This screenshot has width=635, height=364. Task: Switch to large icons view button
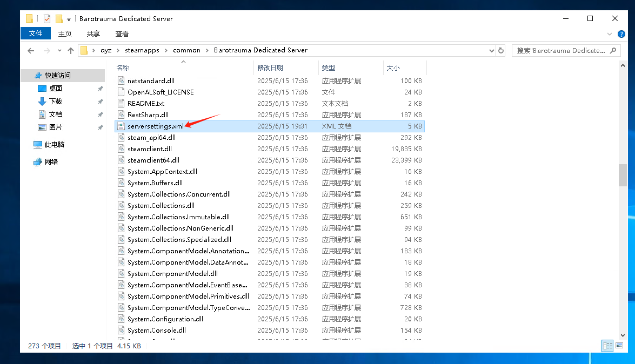click(x=619, y=346)
